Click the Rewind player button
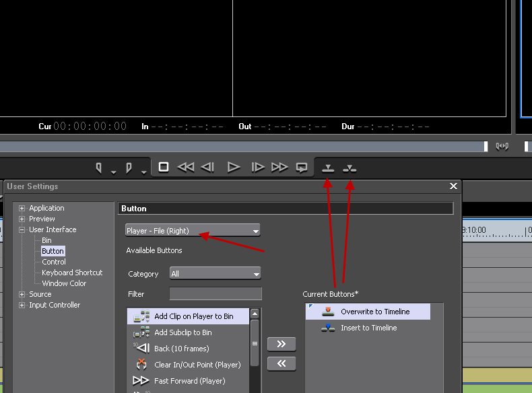 click(185, 168)
